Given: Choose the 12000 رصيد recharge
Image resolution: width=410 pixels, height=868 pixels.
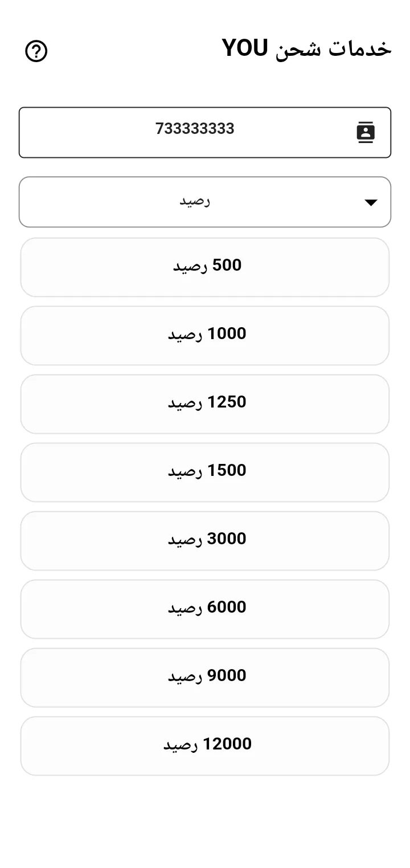Looking at the screenshot, I should (205, 746).
